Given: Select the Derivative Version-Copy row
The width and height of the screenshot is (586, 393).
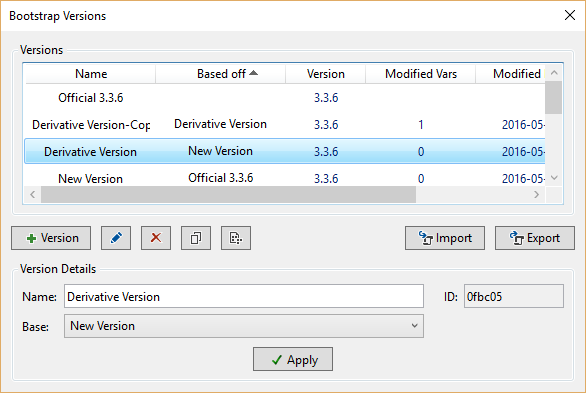Looking at the screenshot, I should point(285,124).
